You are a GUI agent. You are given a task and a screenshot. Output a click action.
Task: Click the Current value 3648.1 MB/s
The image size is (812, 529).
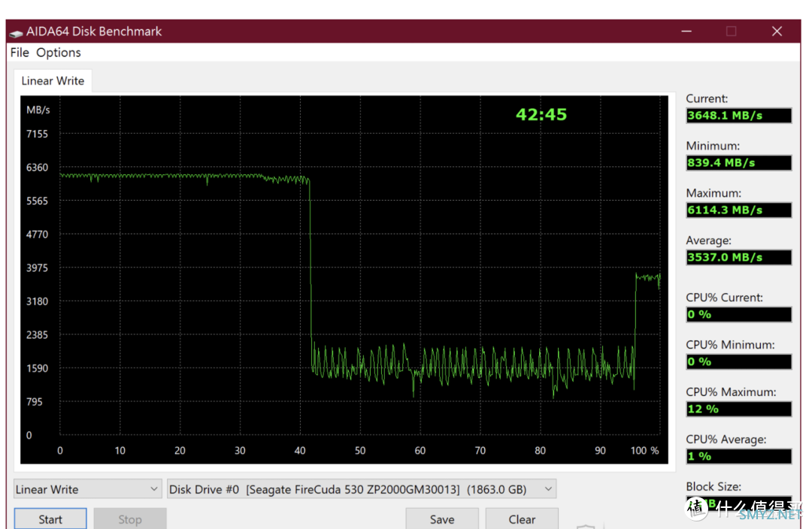click(738, 116)
